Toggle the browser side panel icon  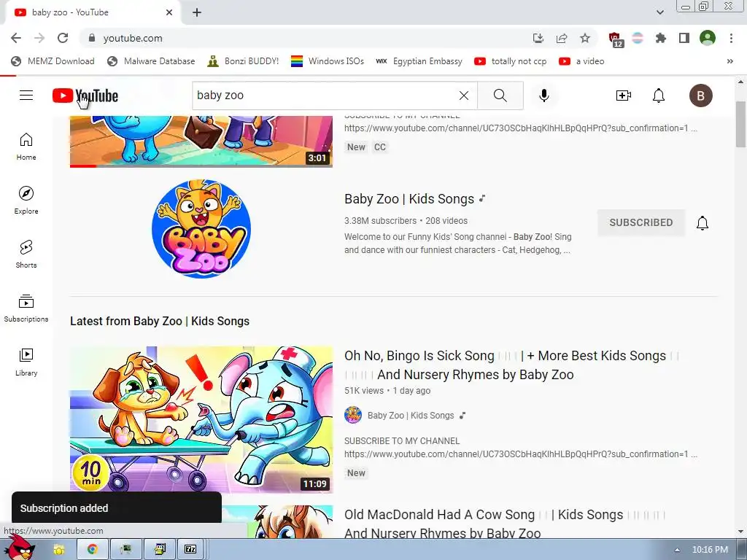684,38
